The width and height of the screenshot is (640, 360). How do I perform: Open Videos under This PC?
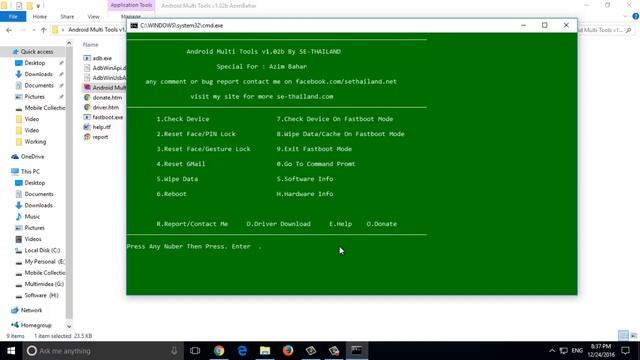(33, 239)
